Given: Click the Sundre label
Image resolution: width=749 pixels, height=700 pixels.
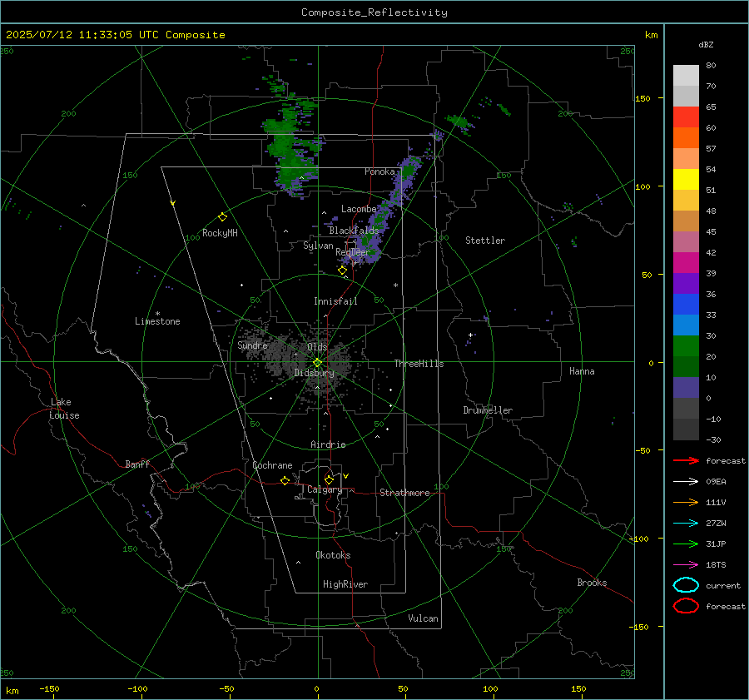Looking at the screenshot, I should (x=252, y=345).
